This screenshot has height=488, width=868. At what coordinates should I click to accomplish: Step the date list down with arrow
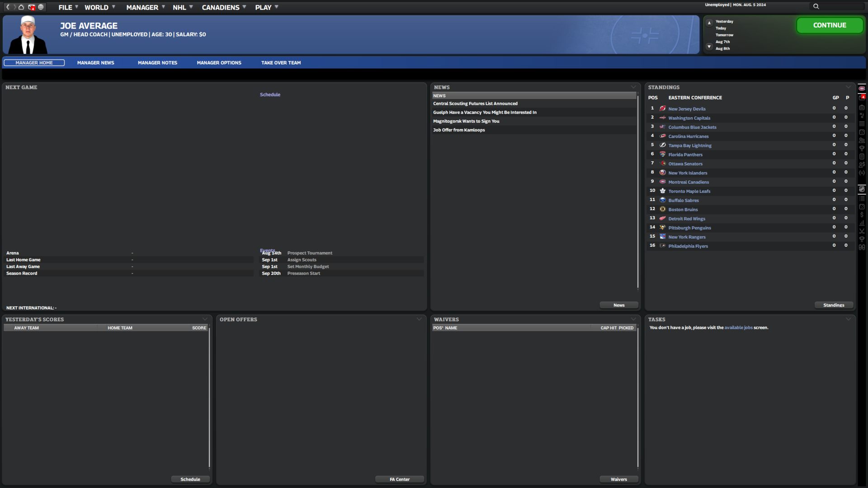[x=709, y=47]
